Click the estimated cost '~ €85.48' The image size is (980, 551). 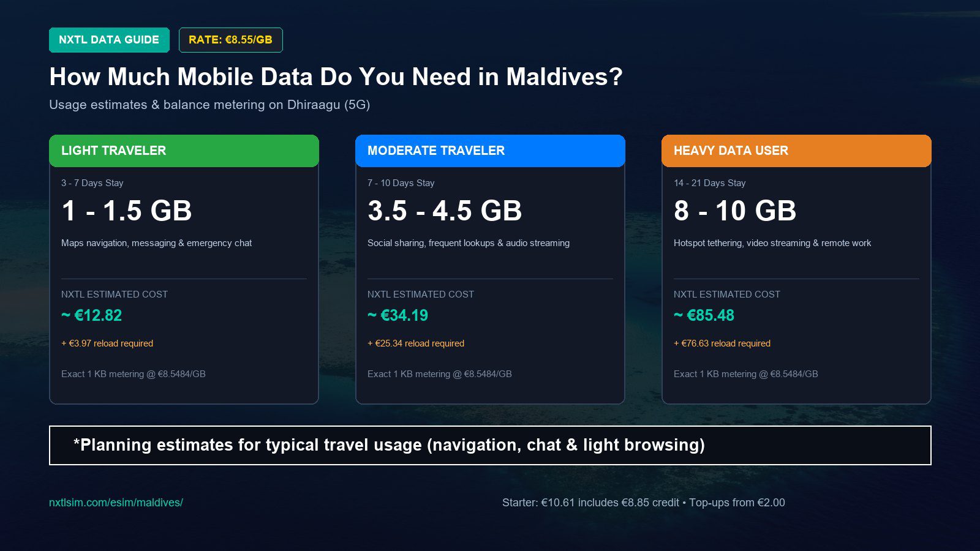tap(704, 315)
